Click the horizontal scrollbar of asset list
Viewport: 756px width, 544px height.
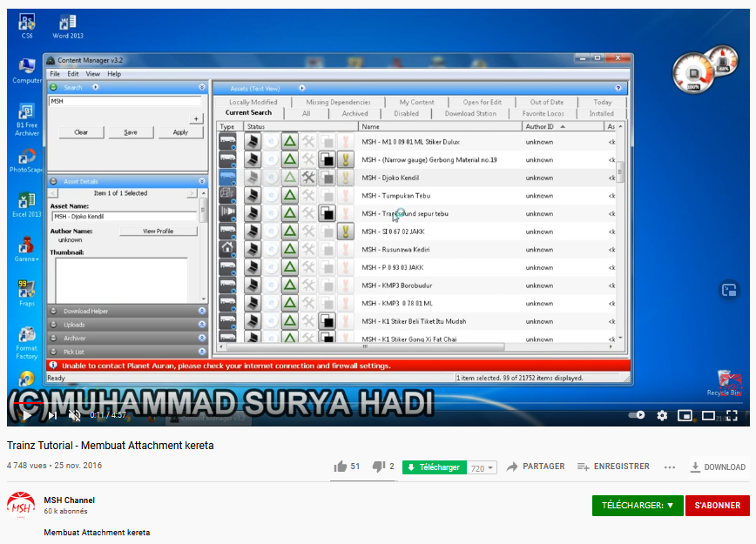click(x=366, y=346)
